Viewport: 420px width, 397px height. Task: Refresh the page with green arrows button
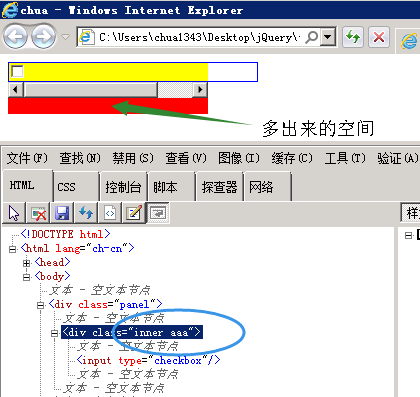pos(353,37)
